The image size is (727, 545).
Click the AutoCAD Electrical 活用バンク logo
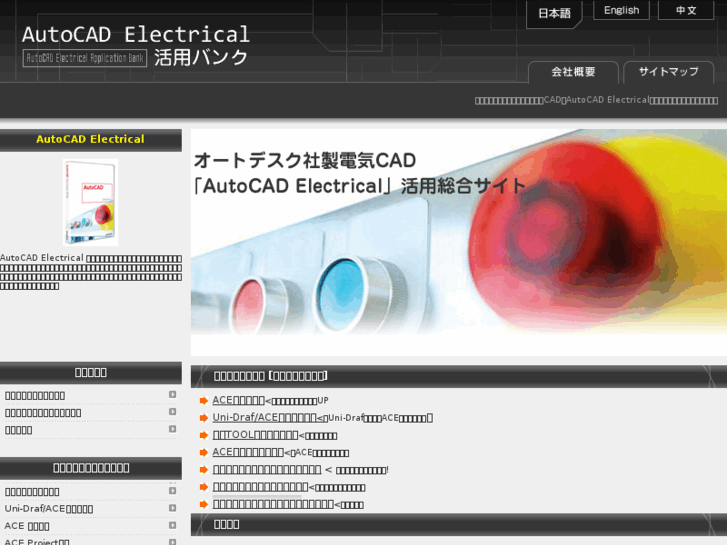(136, 46)
